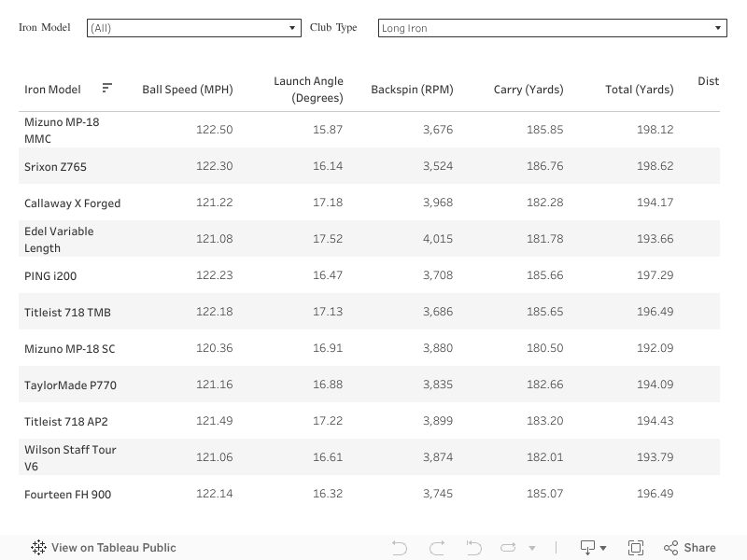The image size is (747, 560).
Task: Select the Srixon Z765 row label
Action: (55, 166)
